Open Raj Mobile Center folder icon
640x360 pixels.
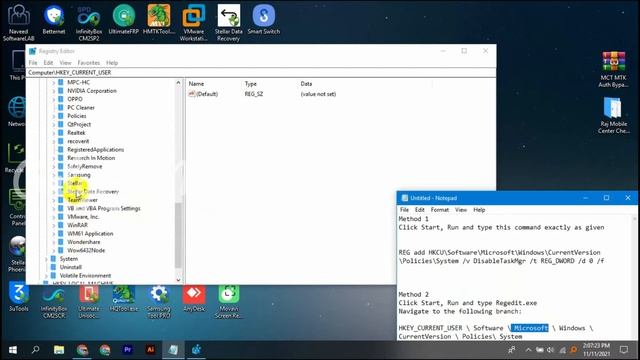point(613,116)
